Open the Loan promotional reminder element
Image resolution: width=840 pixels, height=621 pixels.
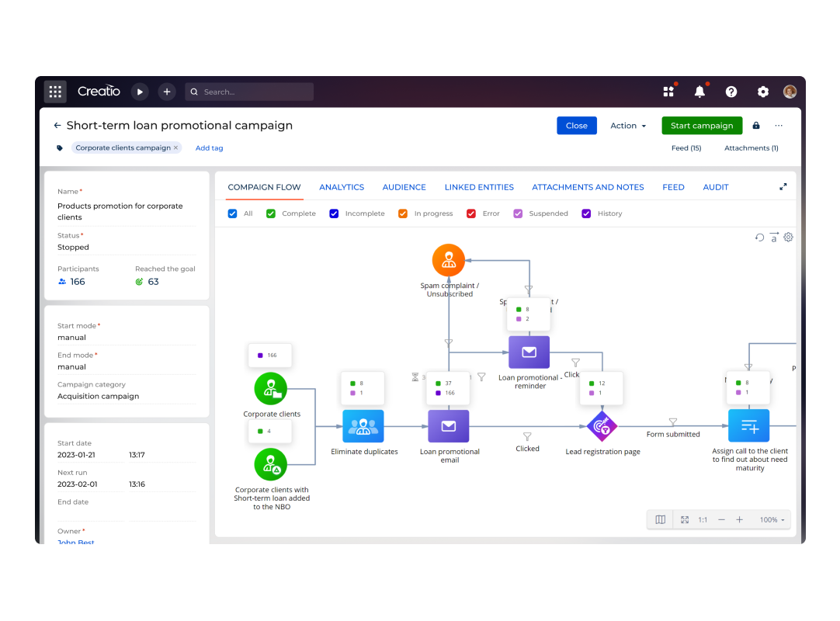[529, 352]
